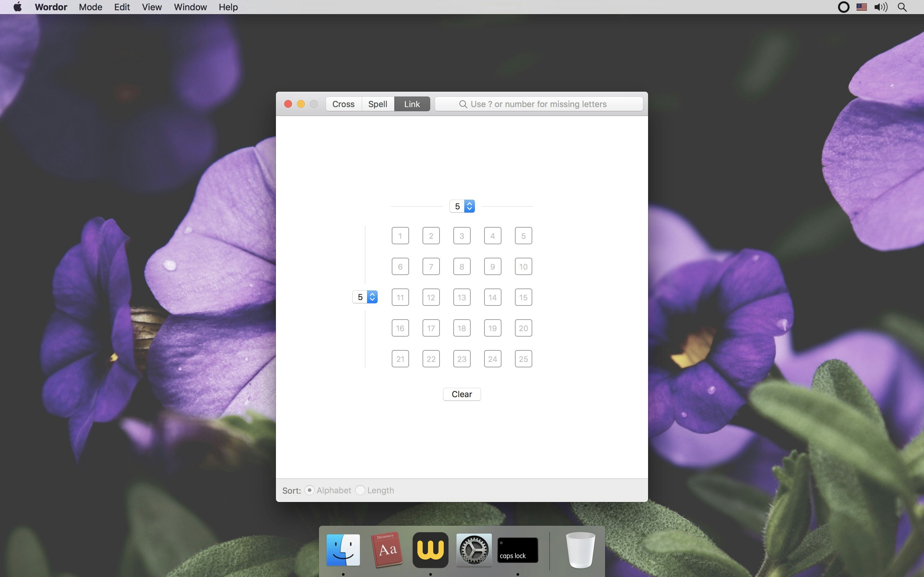Select the Length sort radio button
The image size is (924, 577).
pyautogui.click(x=360, y=490)
